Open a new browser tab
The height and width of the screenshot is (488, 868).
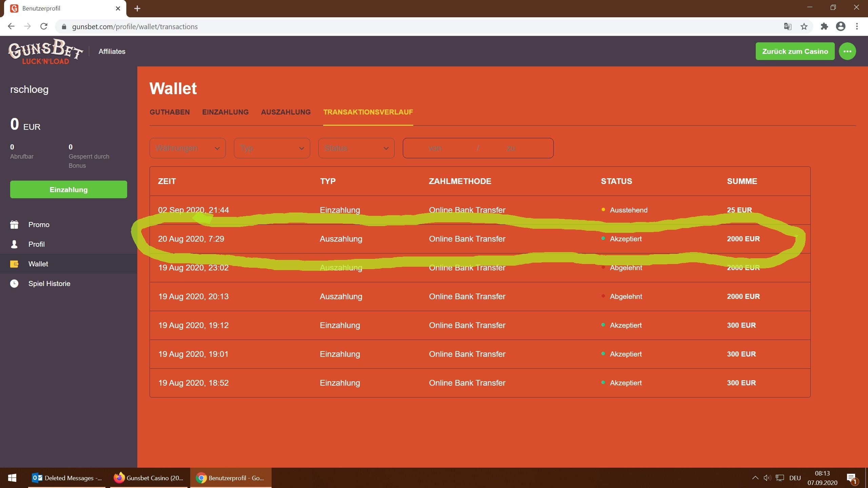pos(137,8)
